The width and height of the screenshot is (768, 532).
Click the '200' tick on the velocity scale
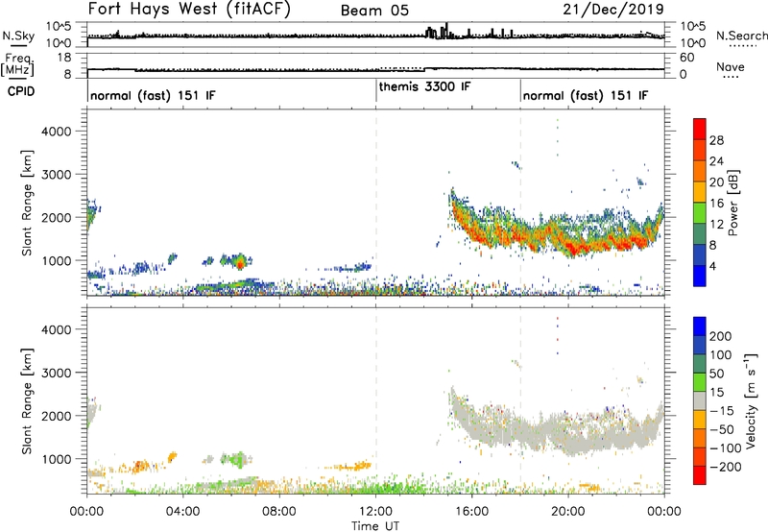pyautogui.click(x=721, y=336)
